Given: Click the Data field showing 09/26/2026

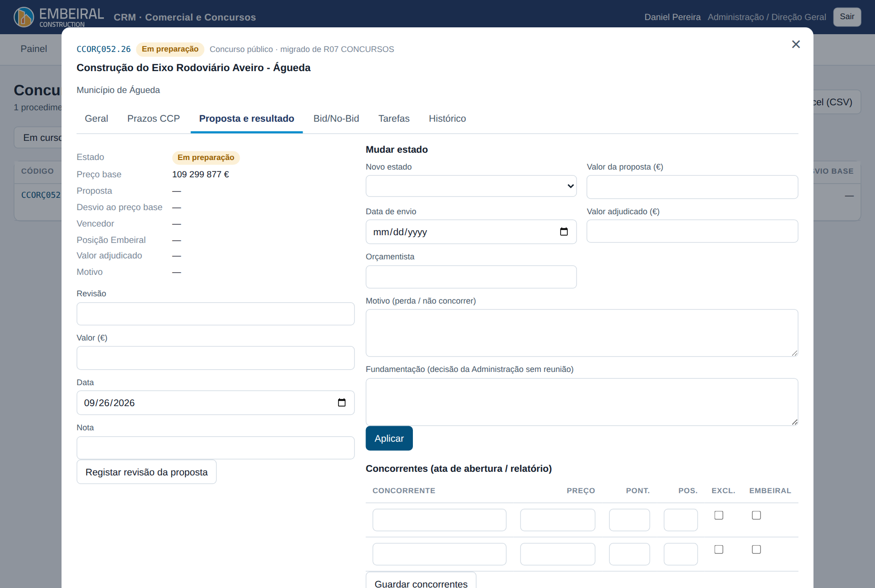Looking at the screenshot, I should click(215, 402).
